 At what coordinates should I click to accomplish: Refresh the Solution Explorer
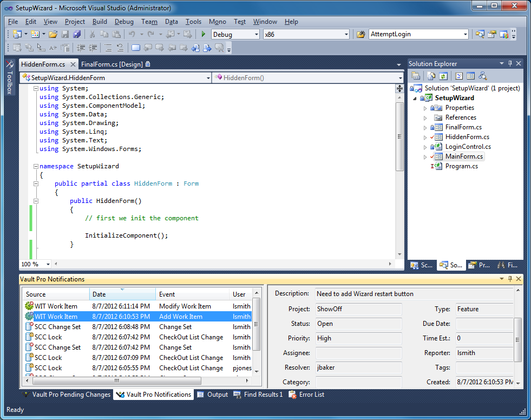443,76
